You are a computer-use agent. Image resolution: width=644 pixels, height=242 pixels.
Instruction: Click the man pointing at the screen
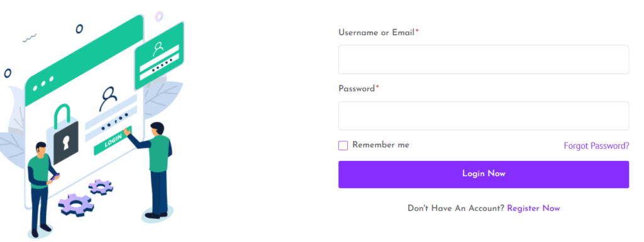point(153,169)
